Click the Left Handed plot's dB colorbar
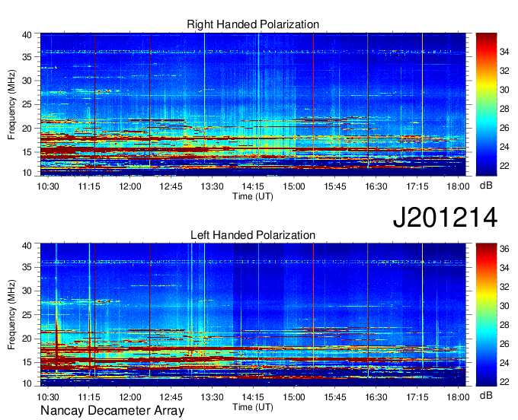518x420 pixels. [486, 315]
